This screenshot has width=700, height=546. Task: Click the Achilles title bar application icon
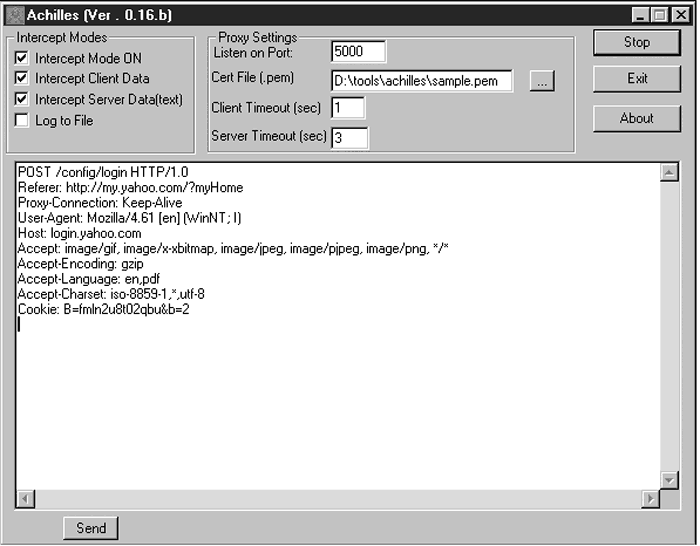click(x=15, y=15)
